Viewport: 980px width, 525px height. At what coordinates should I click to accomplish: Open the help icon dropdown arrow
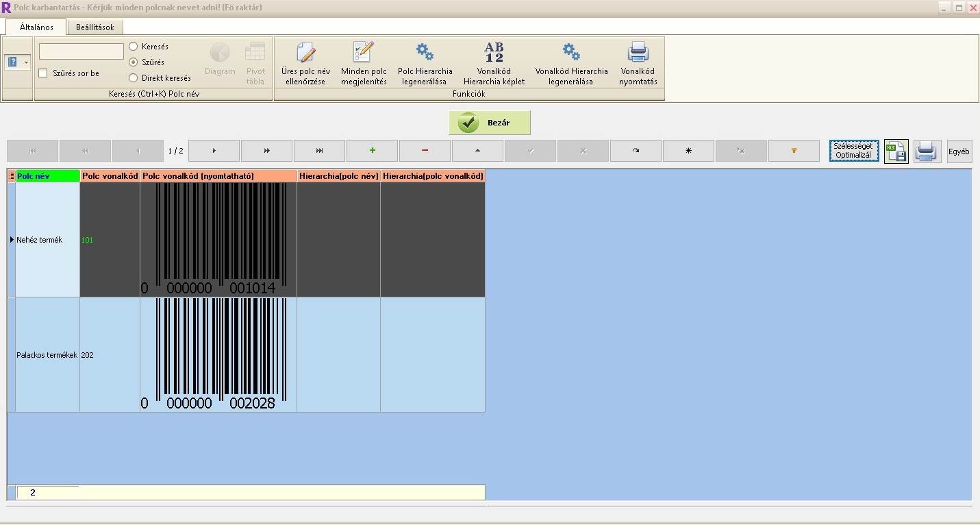(27, 62)
